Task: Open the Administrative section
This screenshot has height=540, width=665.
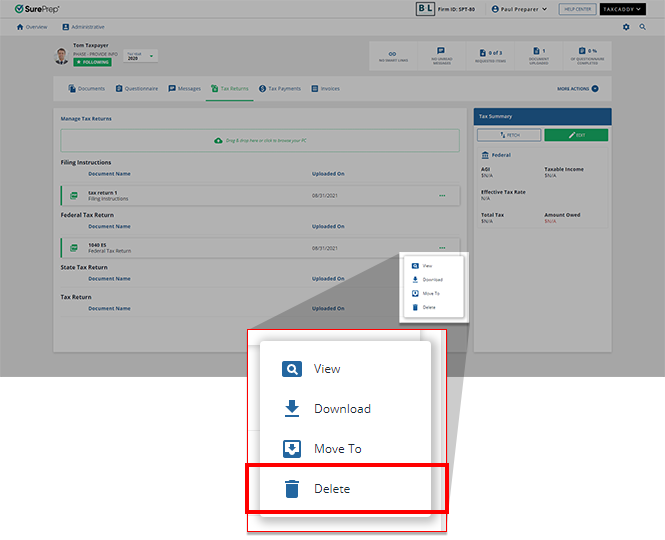Action: [83, 27]
